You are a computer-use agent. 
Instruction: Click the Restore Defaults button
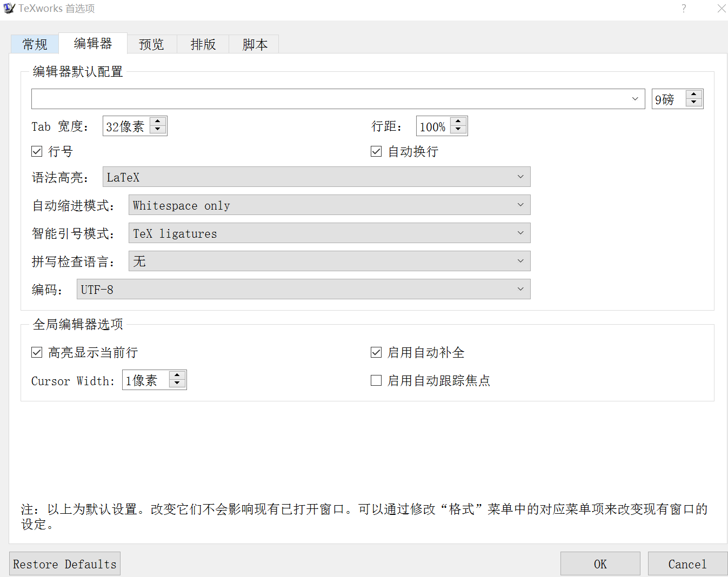click(65, 563)
